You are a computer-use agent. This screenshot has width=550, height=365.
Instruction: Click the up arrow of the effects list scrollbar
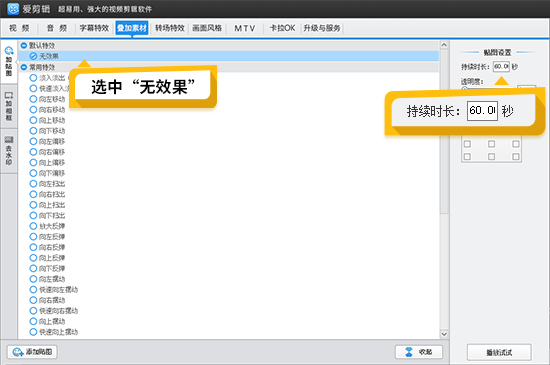click(444, 45)
